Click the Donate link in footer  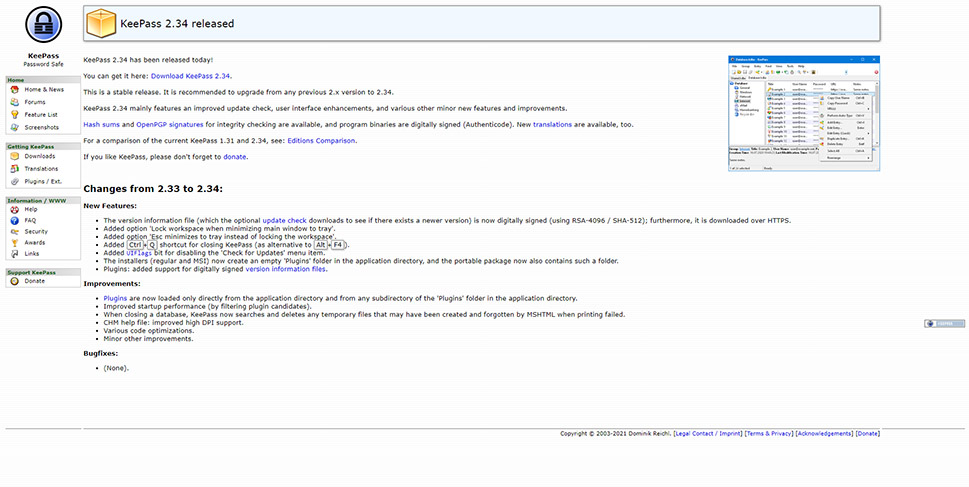[x=868, y=434]
